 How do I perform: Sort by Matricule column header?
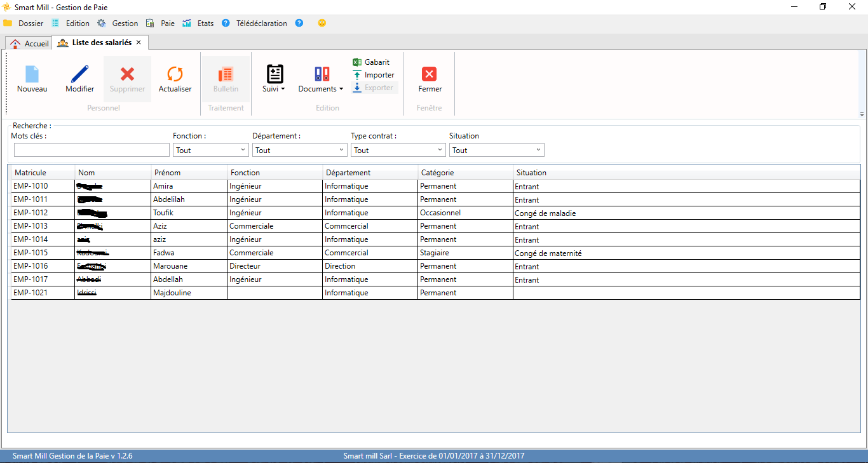[x=43, y=173]
